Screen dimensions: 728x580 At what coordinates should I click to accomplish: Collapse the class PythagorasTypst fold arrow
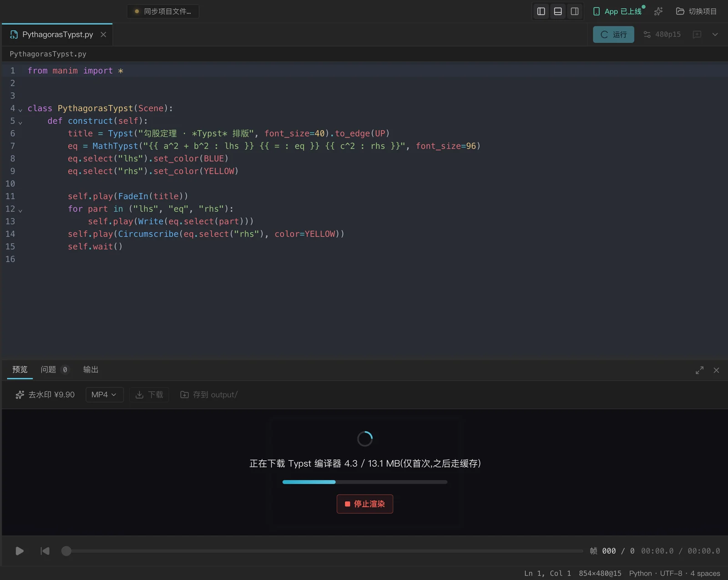pos(20,110)
